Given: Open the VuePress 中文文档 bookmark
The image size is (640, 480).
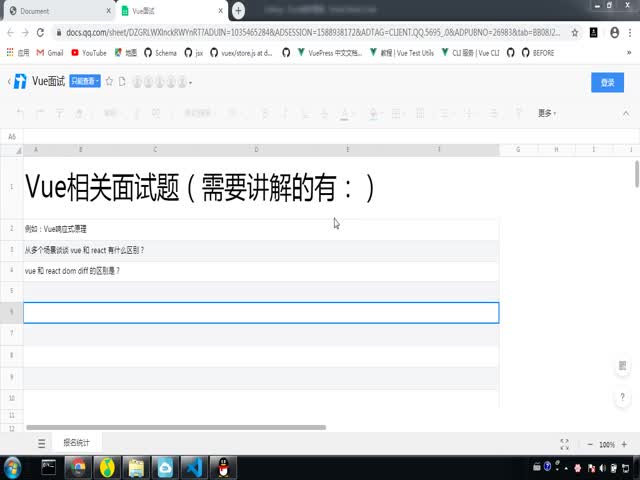Looking at the screenshot, I should pos(329,53).
